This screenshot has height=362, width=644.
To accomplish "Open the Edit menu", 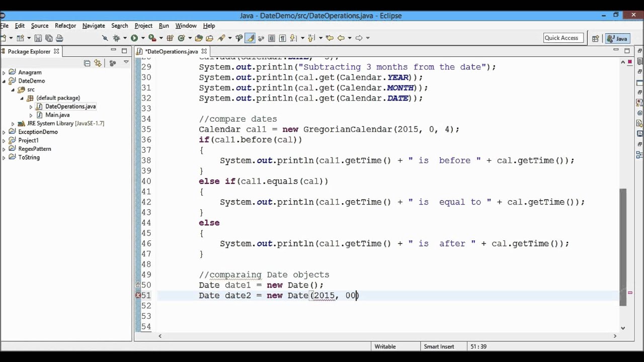I will [20, 26].
